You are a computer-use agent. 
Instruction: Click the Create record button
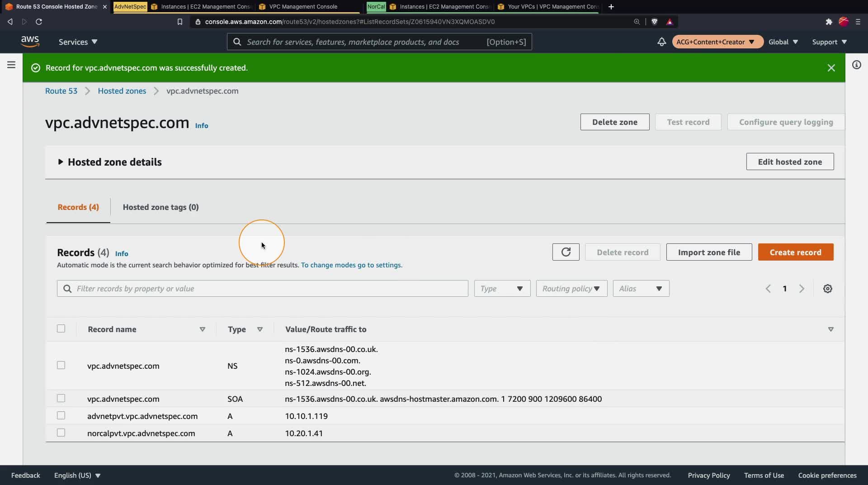795,252
